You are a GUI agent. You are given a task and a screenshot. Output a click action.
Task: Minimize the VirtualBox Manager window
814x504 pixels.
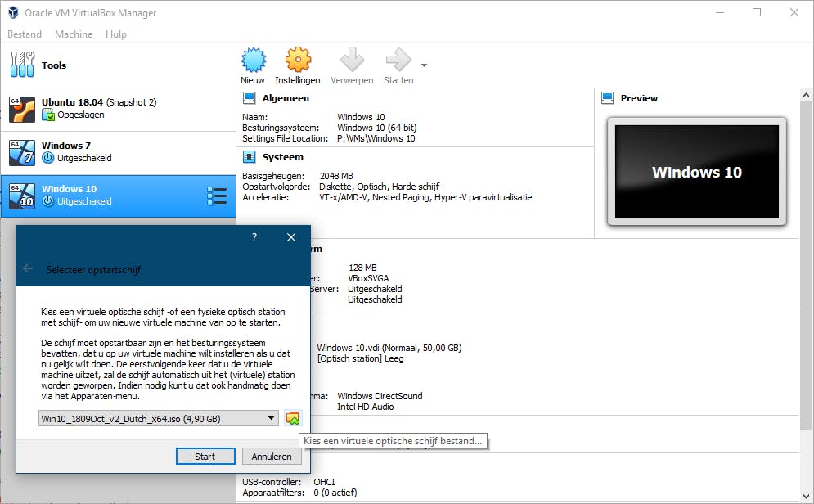click(720, 12)
